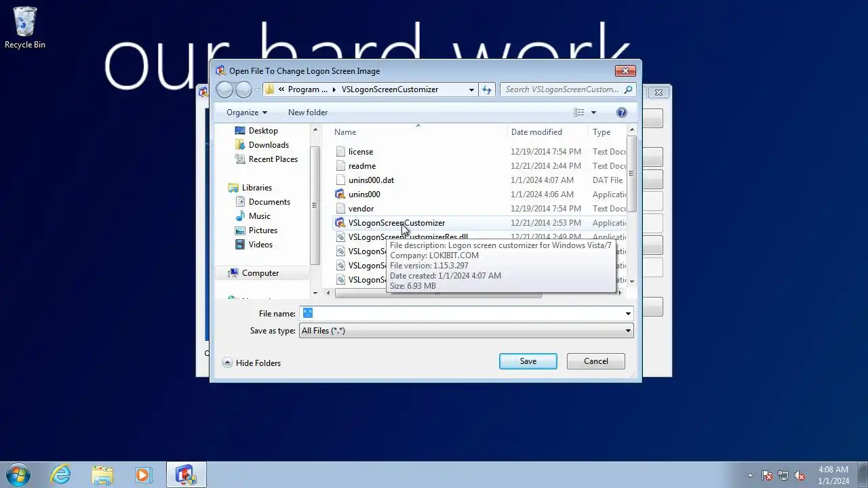Open Windows Explorer from the taskbar

(102, 474)
